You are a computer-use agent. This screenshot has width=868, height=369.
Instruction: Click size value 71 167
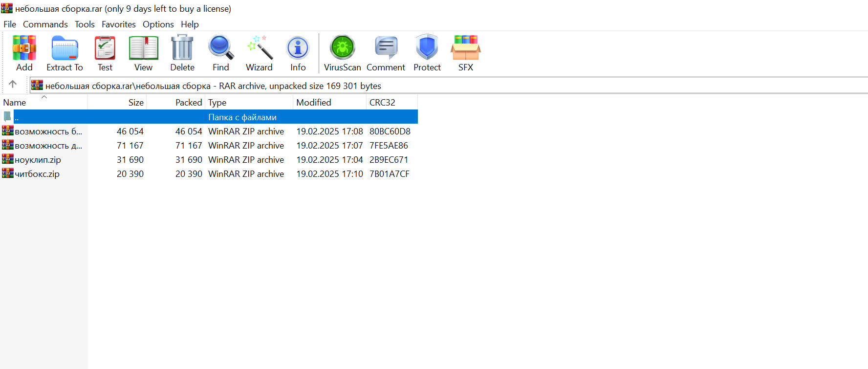[130, 145]
